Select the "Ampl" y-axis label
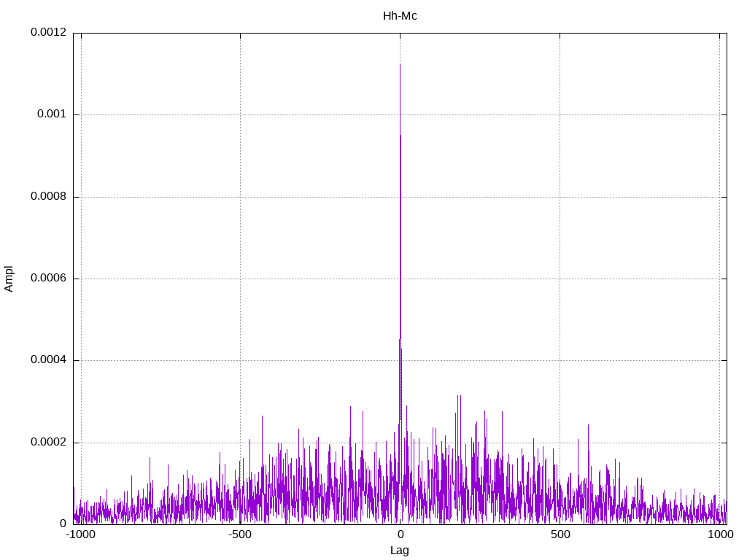Screen dimensions: 747x560 (x=9, y=279)
